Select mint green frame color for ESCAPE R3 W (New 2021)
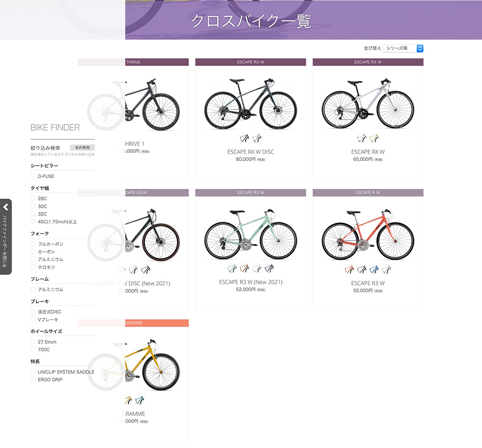 [x=232, y=268]
